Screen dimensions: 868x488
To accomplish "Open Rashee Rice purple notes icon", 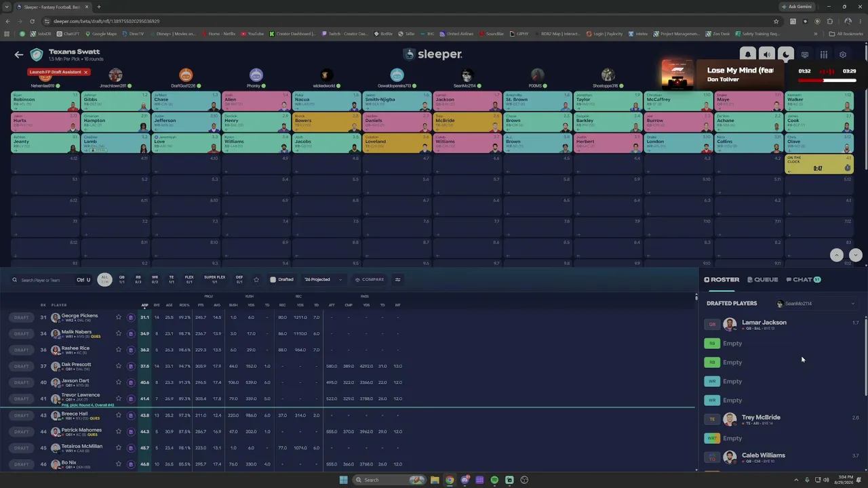I will click(131, 350).
